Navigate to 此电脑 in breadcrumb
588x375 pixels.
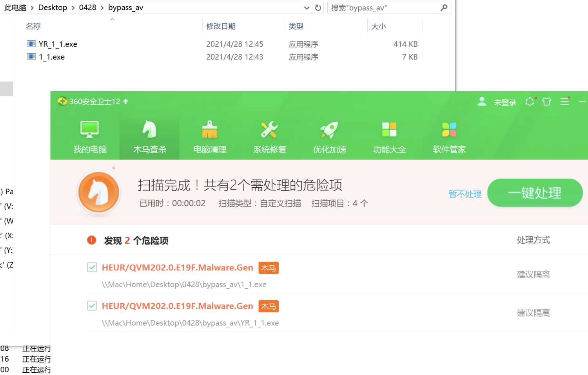point(15,8)
